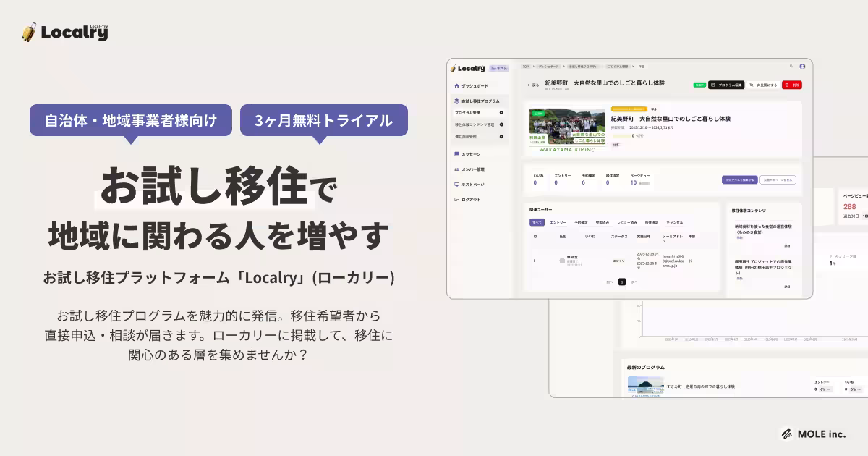Open メンバー管理 via the people icon
The width and height of the screenshot is (868, 456).
tap(456, 169)
